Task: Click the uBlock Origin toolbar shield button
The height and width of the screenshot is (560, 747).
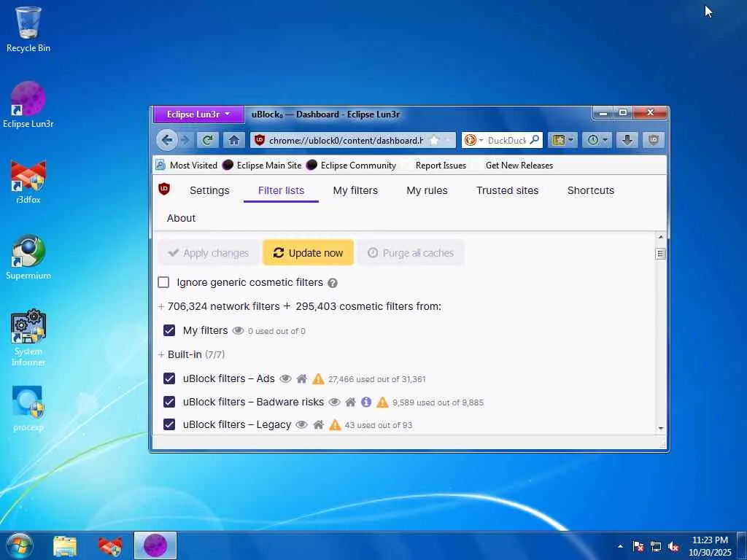Action: pyautogui.click(x=653, y=140)
